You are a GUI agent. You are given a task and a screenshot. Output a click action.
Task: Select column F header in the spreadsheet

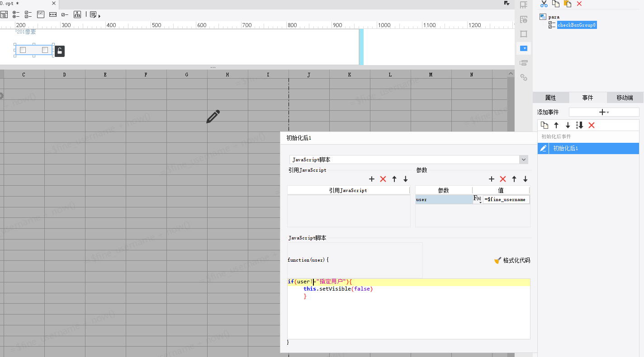(x=146, y=74)
